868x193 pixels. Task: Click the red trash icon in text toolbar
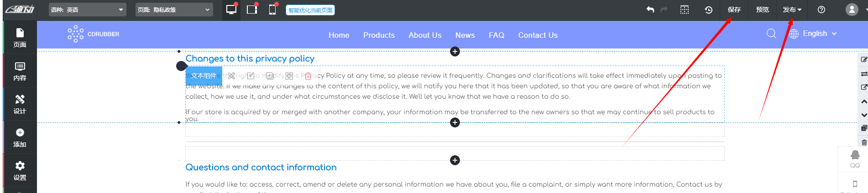[x=308, y=76]
